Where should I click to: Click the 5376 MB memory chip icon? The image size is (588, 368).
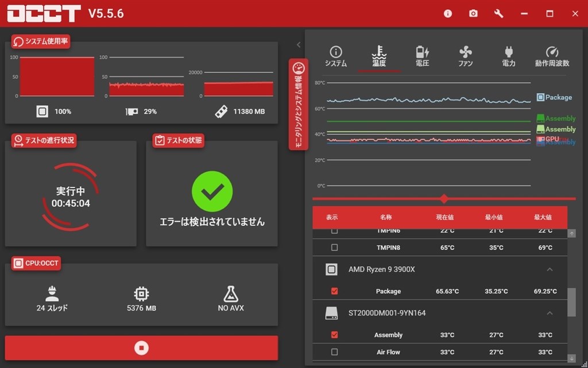pos(141,294)
